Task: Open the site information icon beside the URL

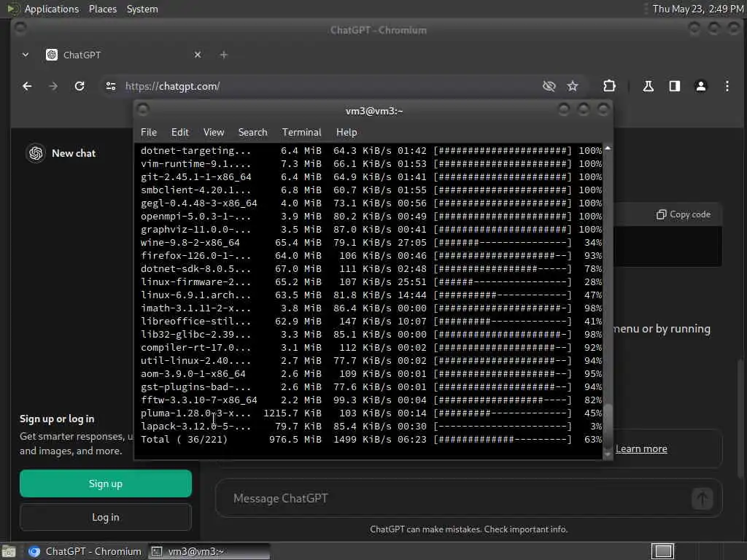Action: point(111,86)
